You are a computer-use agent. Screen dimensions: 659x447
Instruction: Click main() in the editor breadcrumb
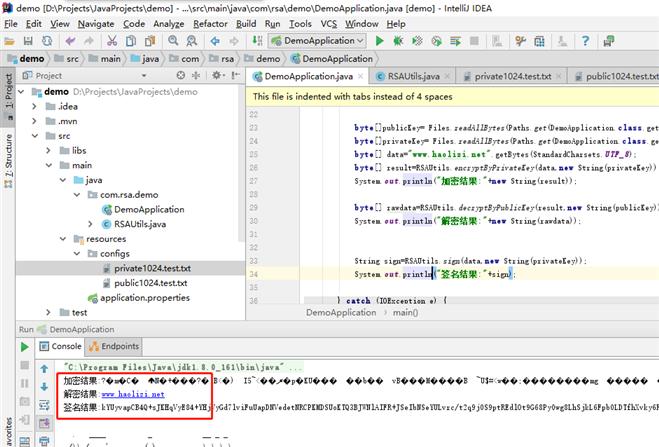coord(405,313)
